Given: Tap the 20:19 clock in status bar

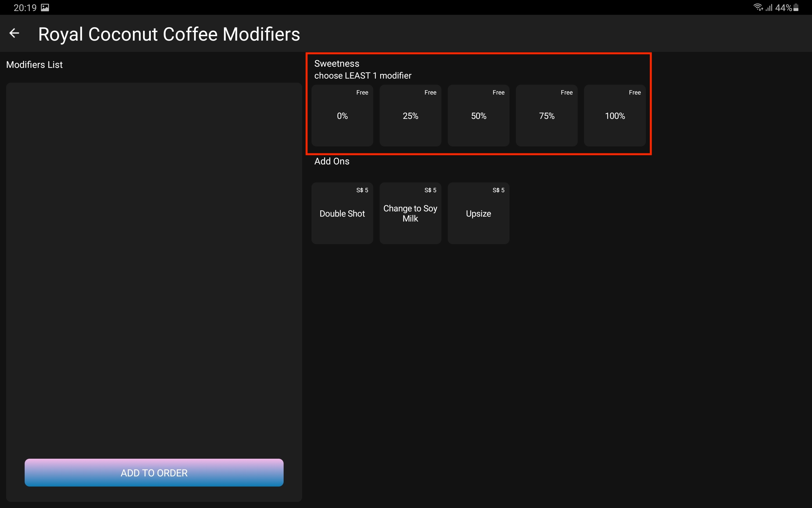Looking at the screenshot, I should tap(25, 8).
